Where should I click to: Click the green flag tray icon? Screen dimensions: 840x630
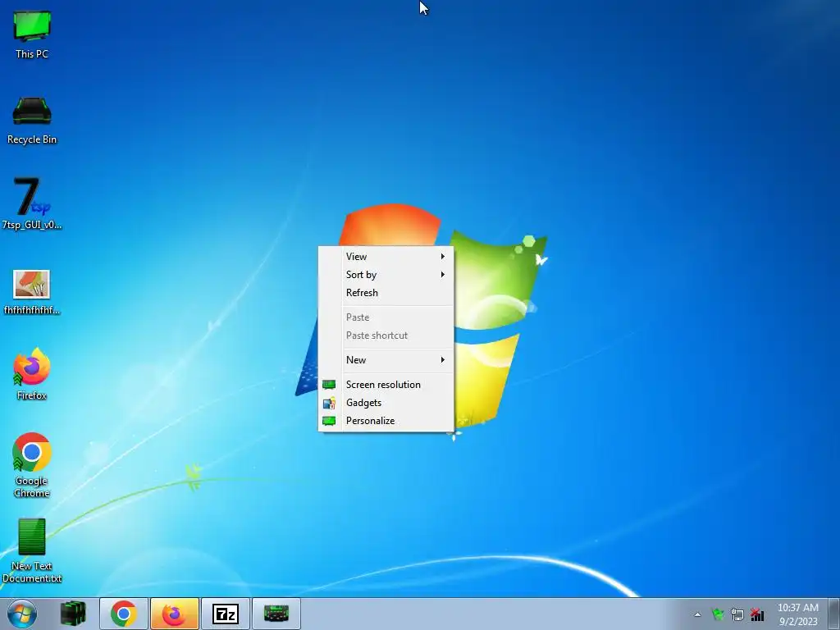tap(718, 614)
